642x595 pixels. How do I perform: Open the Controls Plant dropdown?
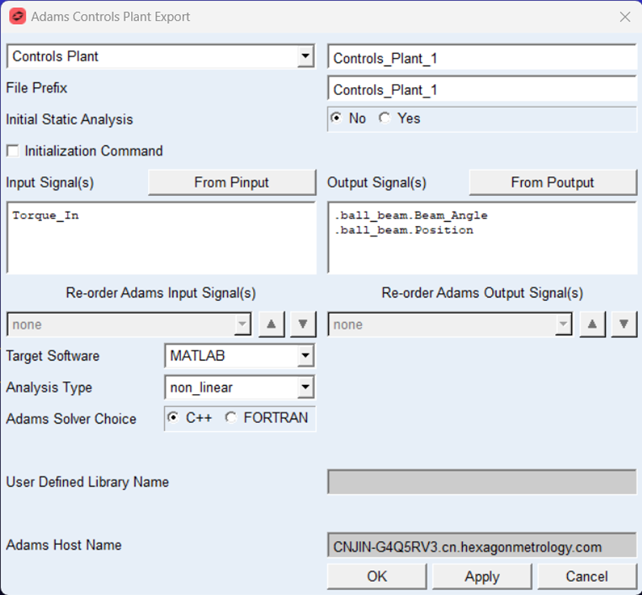[305, 57]
